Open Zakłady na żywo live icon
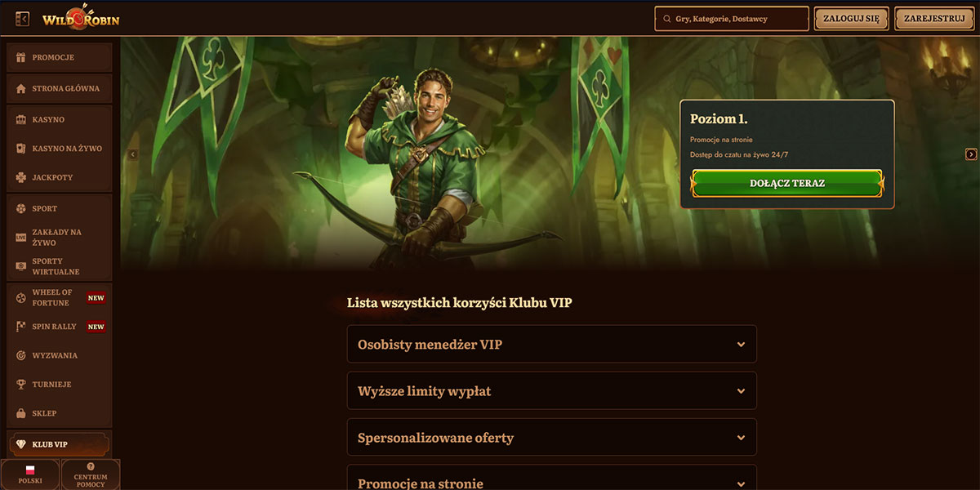 coord(21,238)
